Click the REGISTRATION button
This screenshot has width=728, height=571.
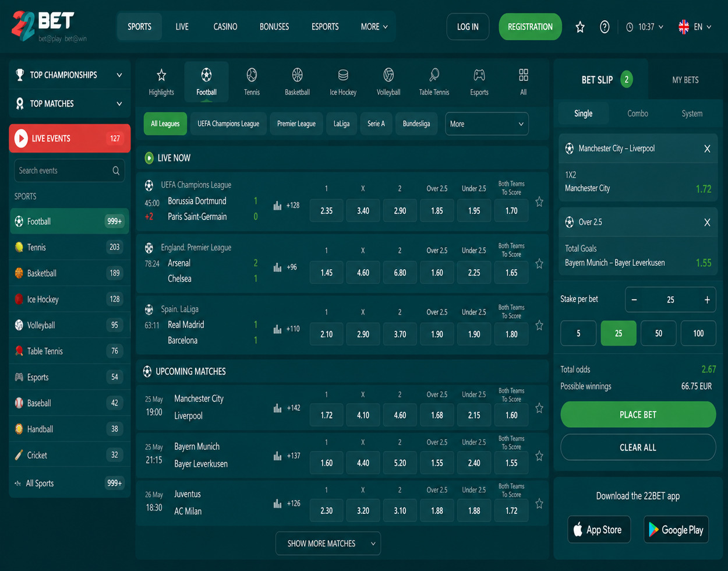click(x=530, y=27)
